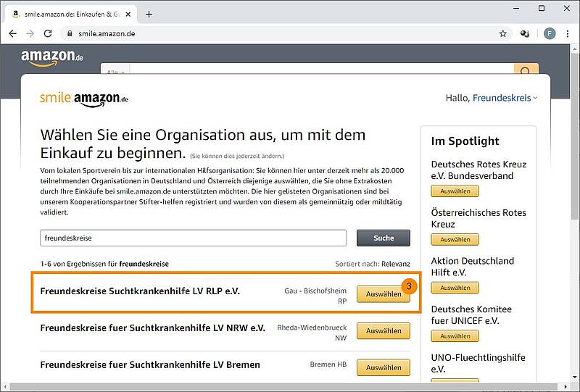Image resolution: width=580 pixels, height=392 pixels.
Task: Click the smile.amazon.de logo
Action: 84,99
